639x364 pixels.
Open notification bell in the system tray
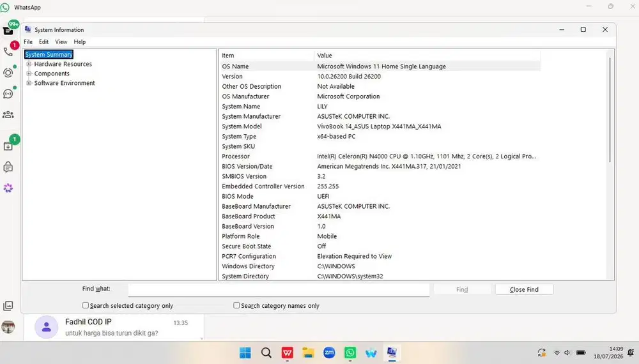(631, 353)
